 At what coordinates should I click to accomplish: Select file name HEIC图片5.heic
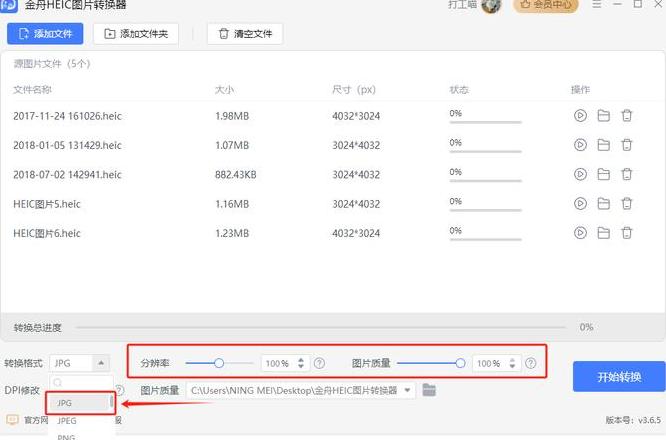click(x=47, y=204)
